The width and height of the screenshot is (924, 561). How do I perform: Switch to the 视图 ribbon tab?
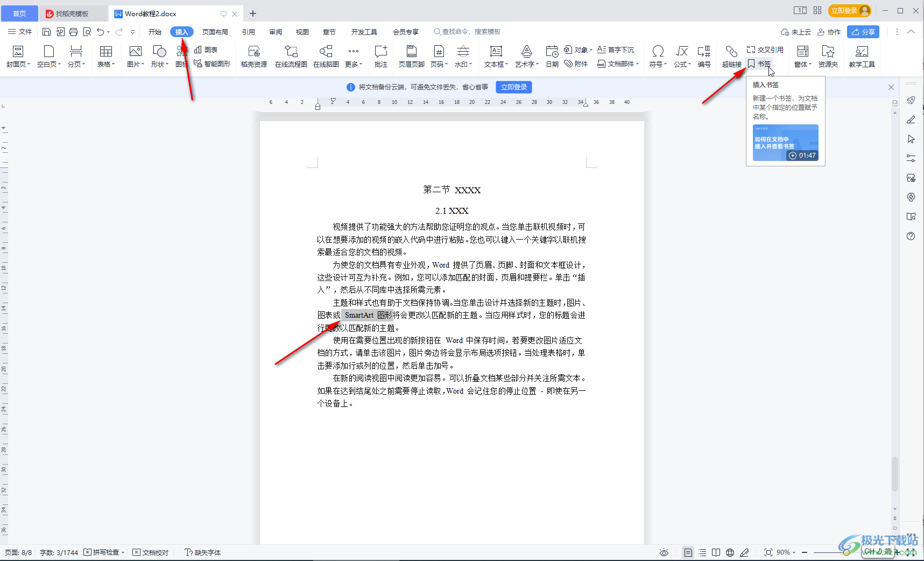pos(302,32)
